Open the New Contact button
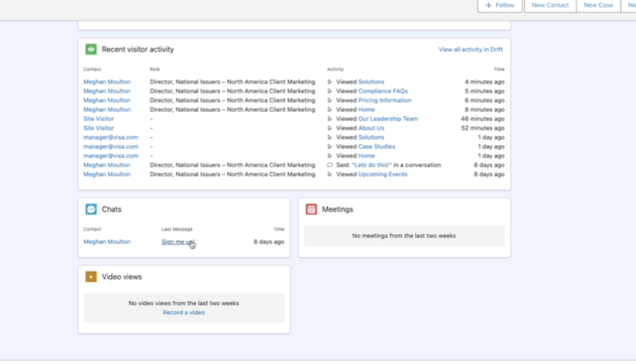This screenshot has width=636, height=364. click(550, 5)
